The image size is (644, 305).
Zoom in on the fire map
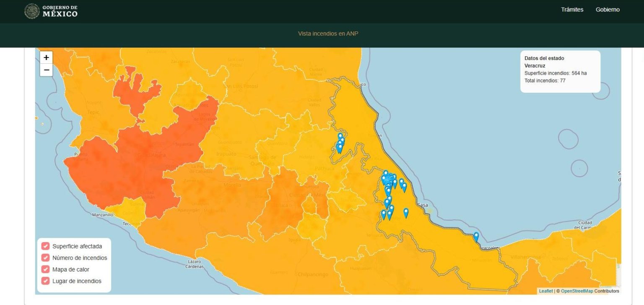click(x=46, y=57)
